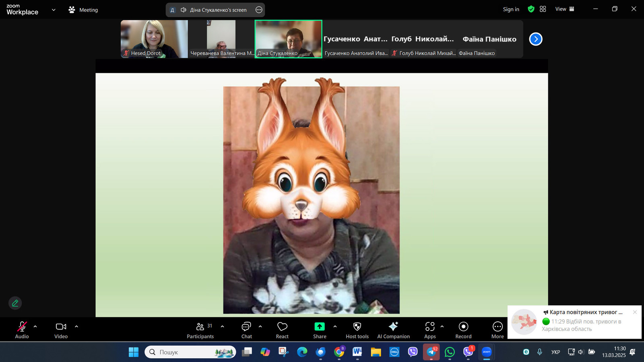The image size is (644, 362).
Task: Open Microsoft Edge from the taskbar
Action: point(302,352)
